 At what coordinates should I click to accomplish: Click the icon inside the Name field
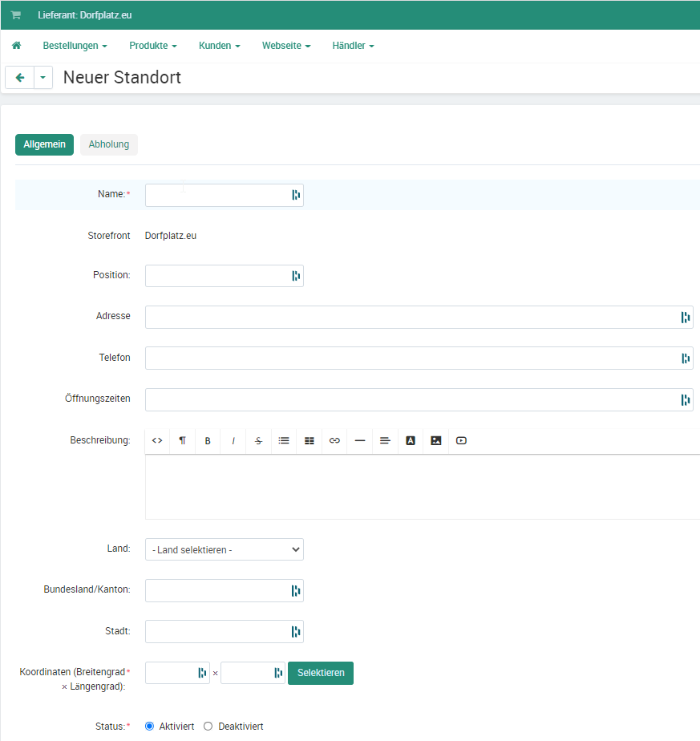(296, 195)
